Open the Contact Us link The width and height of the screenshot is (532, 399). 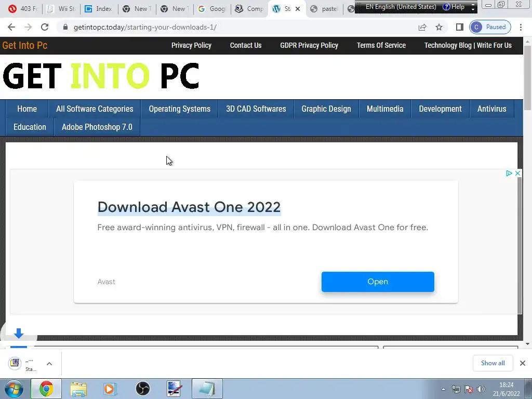(246, 46)
